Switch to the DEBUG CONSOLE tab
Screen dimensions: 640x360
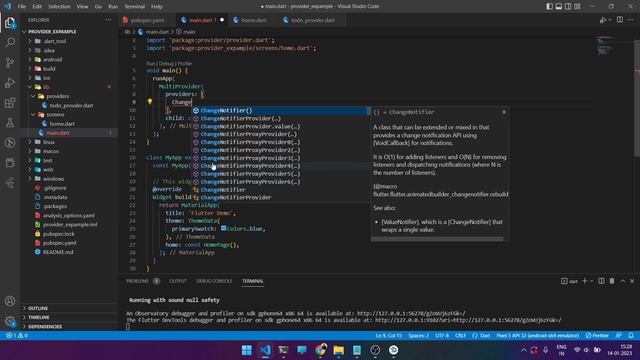pyautogui.click(x=214, y=281)
